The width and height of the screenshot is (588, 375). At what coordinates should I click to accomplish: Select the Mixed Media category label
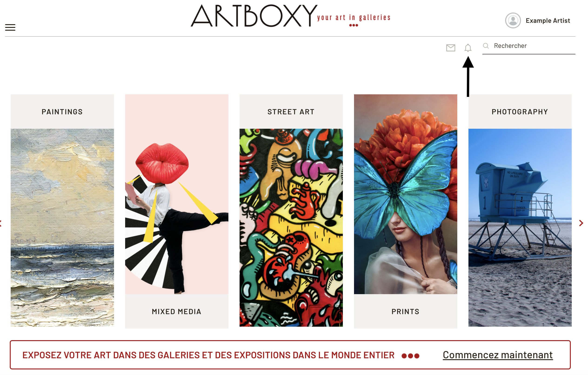pos(177,312)
